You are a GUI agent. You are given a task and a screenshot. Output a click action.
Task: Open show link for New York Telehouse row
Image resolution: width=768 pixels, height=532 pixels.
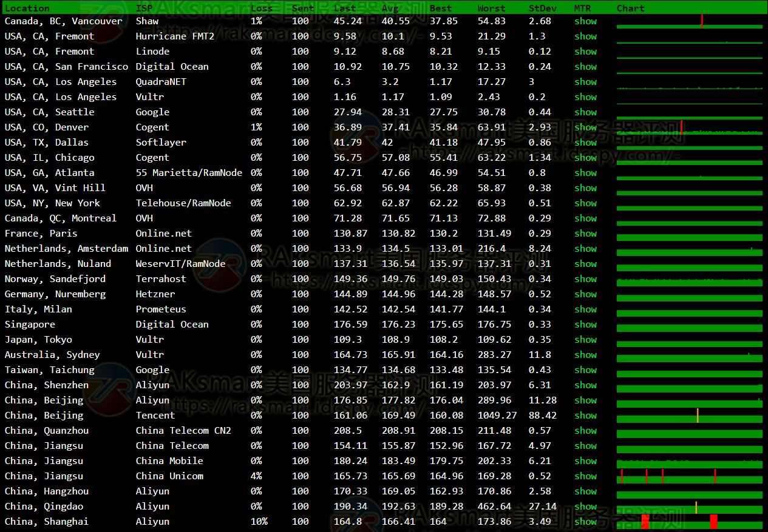click(x=585, y=203)
